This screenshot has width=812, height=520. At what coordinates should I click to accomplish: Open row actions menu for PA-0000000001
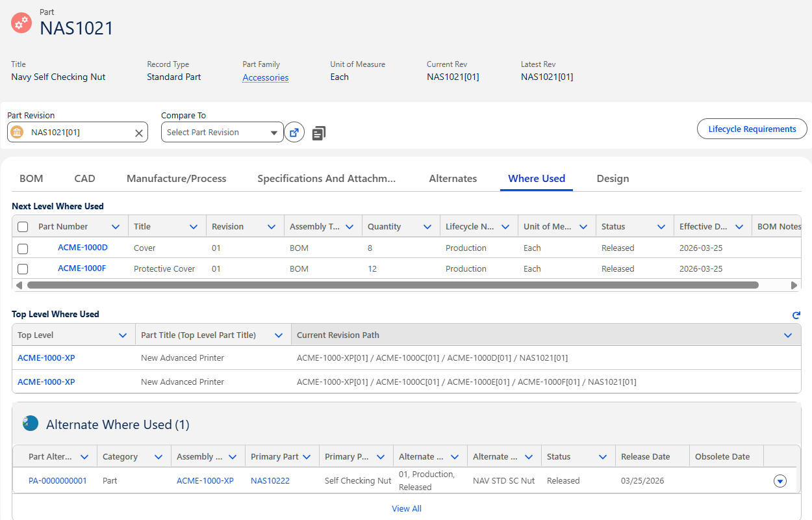(x=780, y=481)
